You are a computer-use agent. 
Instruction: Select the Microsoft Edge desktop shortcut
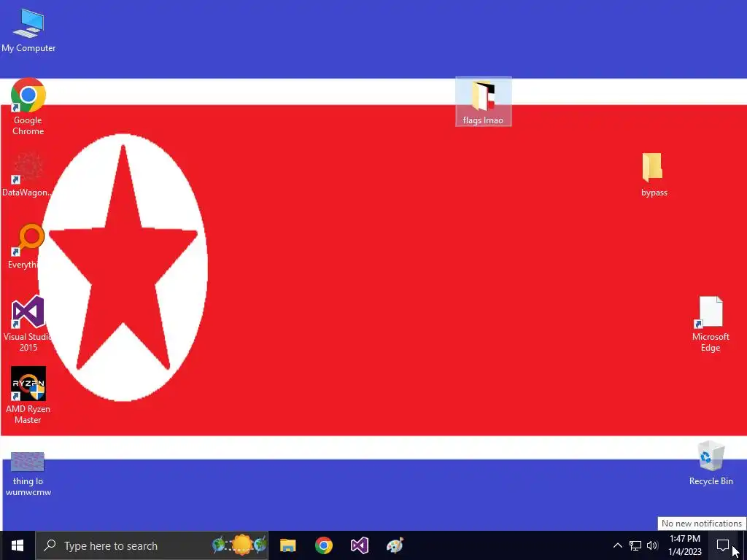711,324
